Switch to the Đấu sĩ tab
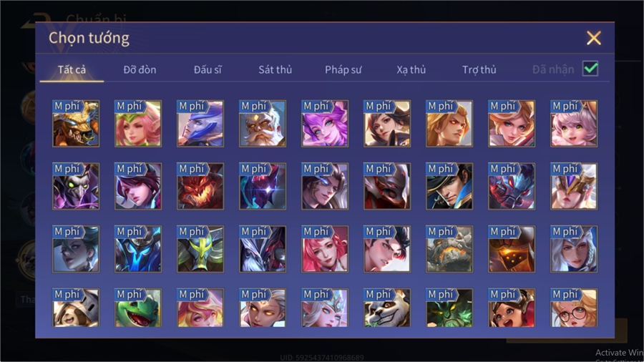Screen dimensions: 644x362 [208, 70]
